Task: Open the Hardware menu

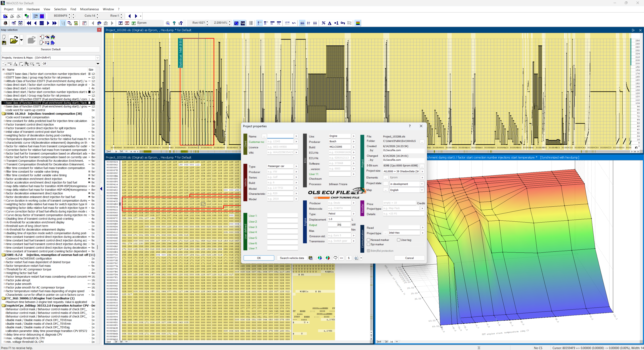Action: (x=33, y=9)
